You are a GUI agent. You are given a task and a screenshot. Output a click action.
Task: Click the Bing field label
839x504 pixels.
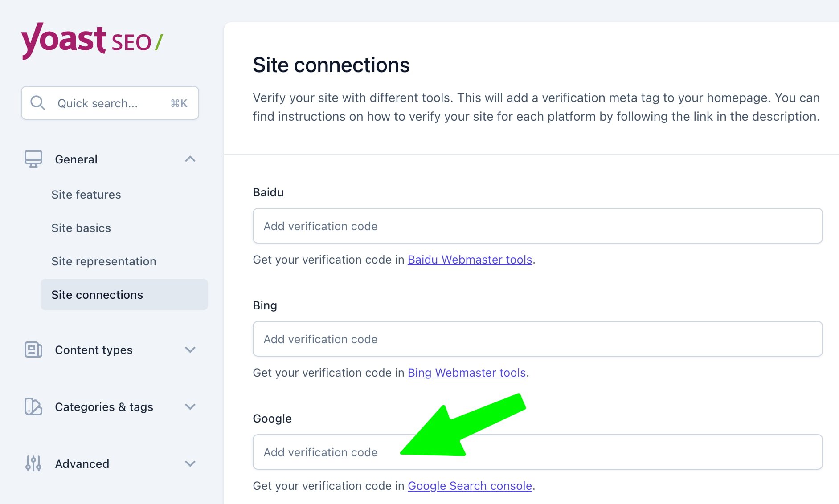click(x=265, y=305)
